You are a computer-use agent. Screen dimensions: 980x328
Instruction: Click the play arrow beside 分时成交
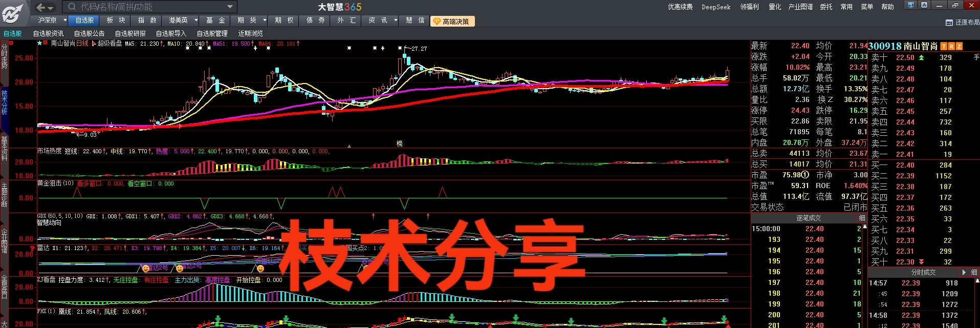pos(964,273)
